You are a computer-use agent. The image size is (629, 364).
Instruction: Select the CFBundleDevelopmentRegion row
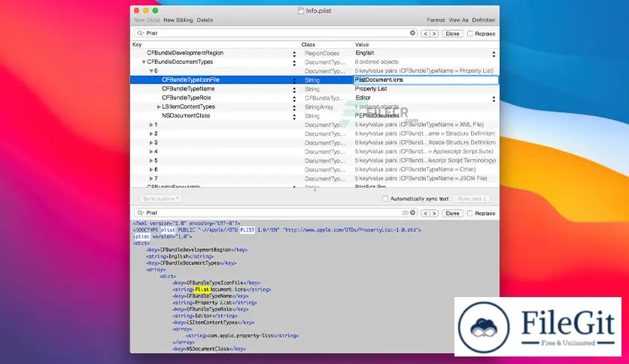click(x=314, y=53)
